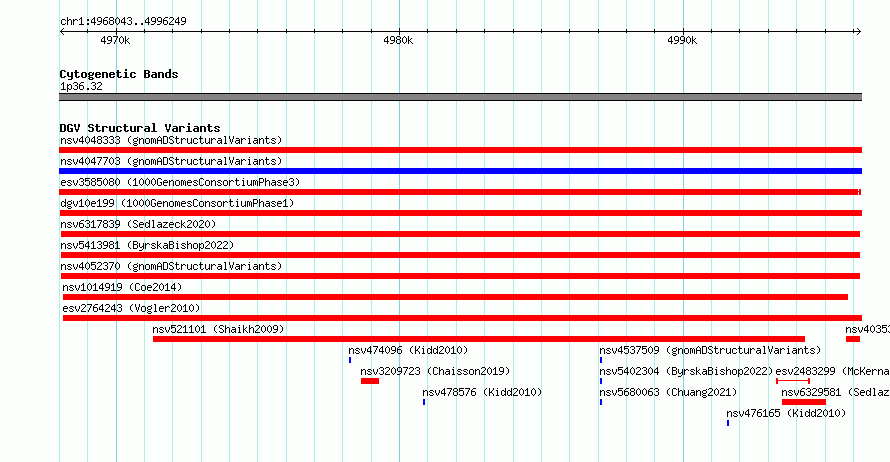Open nsv6317839 Sedlazeck2020 variant label
890x462 pixels.
(x=138, y=224)
